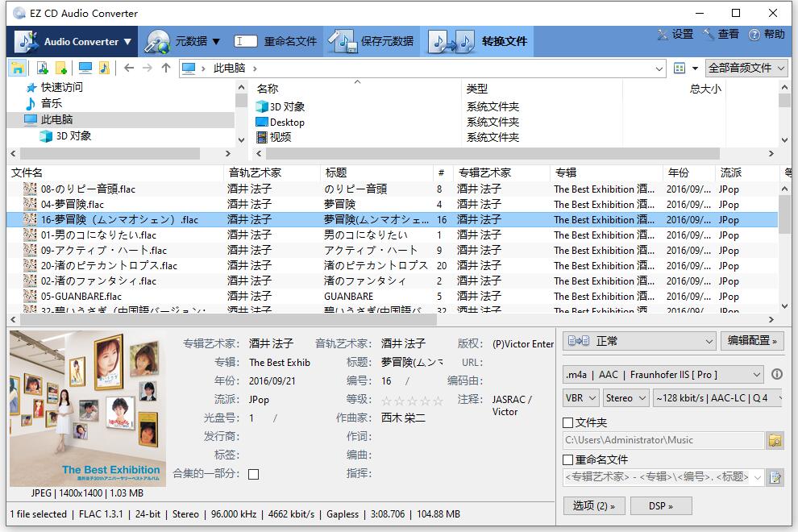Set the first rating star
The width and height of the screenshot is (798, 532).
[387, 401]
